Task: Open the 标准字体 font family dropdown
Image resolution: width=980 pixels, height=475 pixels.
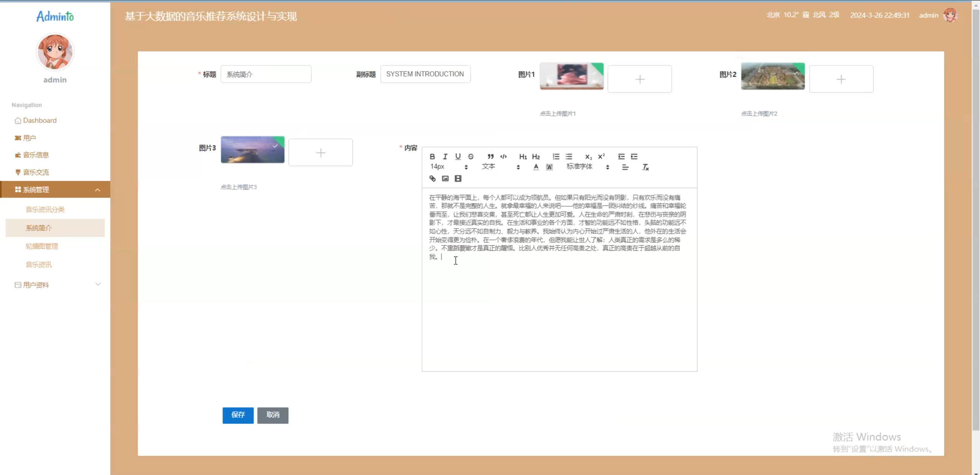Action: [587, 167]
